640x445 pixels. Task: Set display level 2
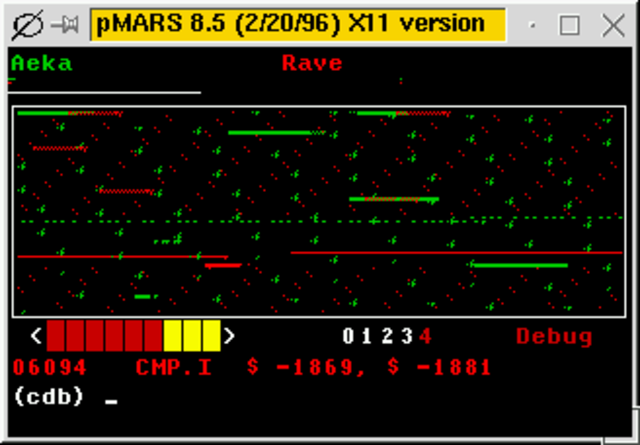point(387,336)
